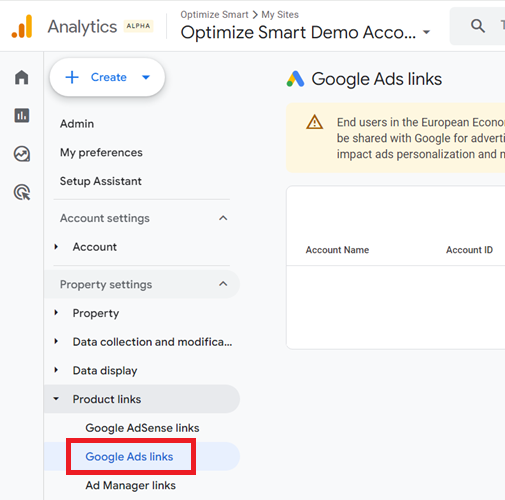Expand the Data display arrow
This screenshot has width=505, height=500.
coord(56,370)
